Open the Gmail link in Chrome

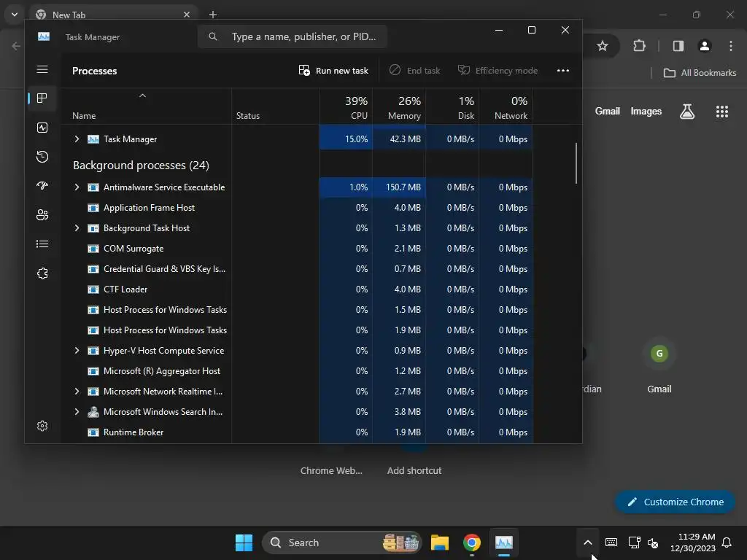[x=608, y=111]
